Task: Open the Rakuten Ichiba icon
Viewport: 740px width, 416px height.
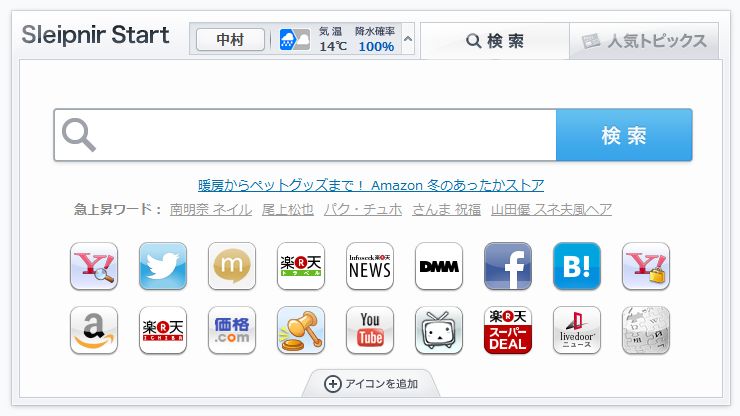Action: 163,330
